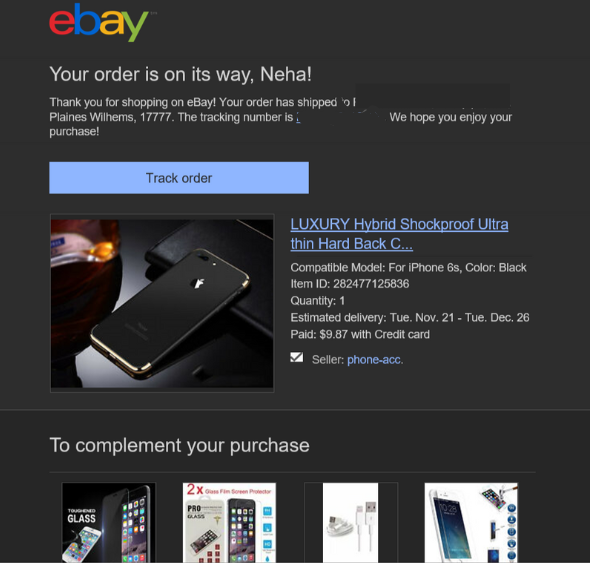
Task: Open the tempered glass iPhone protector thumbnail
Action: (471, 523)
